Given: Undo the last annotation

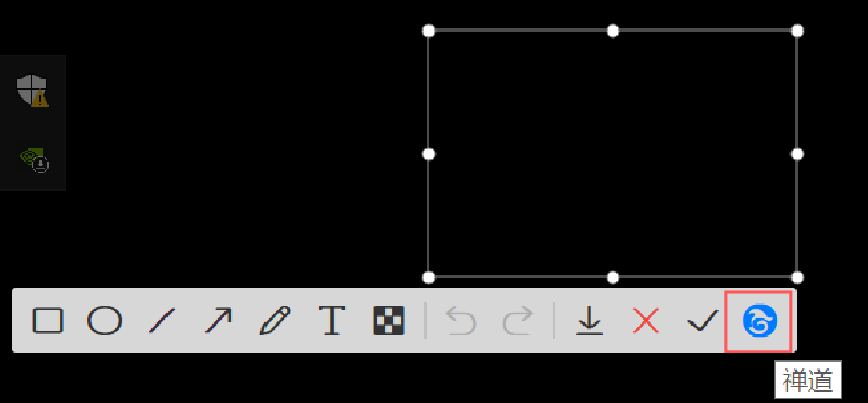Looking at the screenshot, I should (x=461, y=320).
